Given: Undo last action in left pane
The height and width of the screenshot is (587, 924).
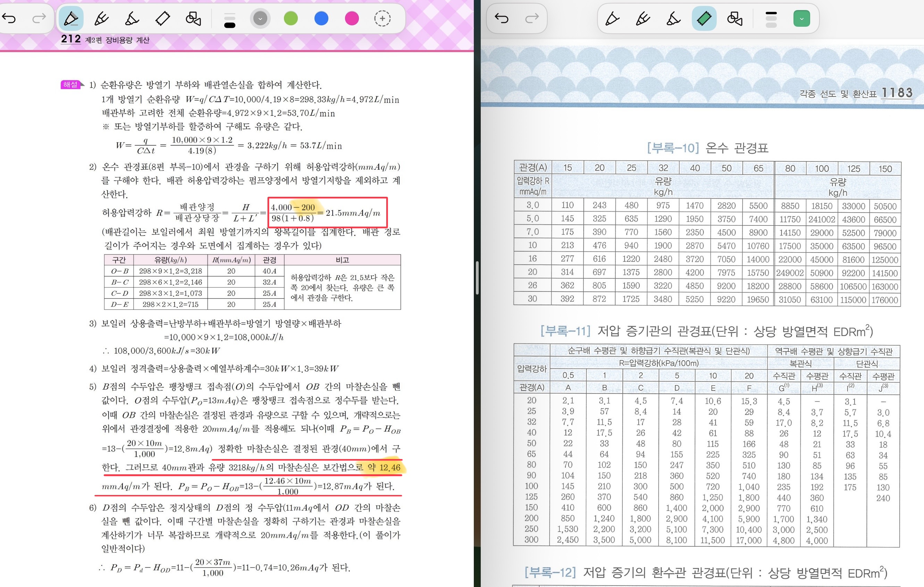Looking at the screenshot, I should click(9, 18).
